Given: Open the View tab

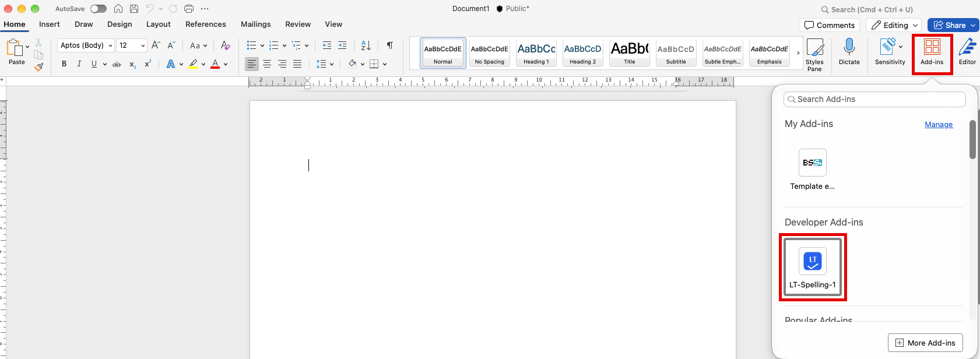Looking at the screenshot, I should pos(333,24).
